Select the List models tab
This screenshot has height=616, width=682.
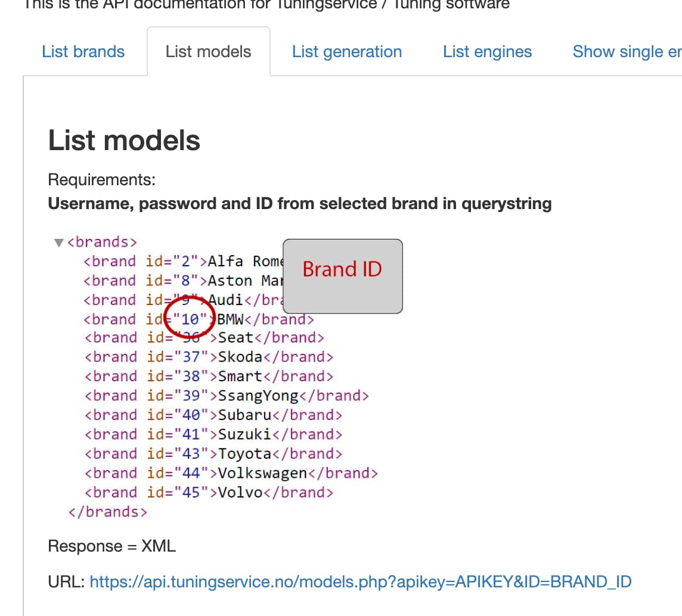point(208,52)
